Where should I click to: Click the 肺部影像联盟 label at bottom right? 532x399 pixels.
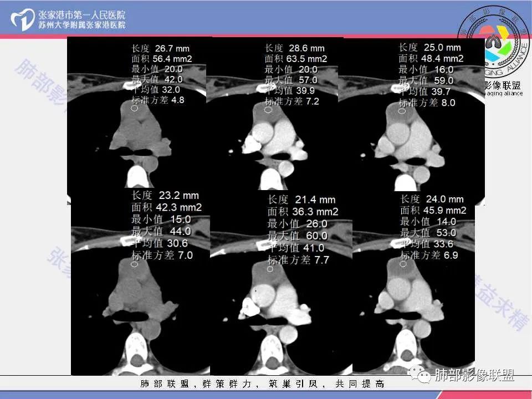click(x=474, y=375)
